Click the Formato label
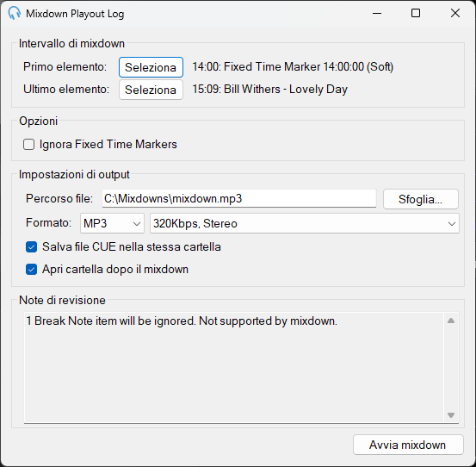The height and width of the screenshot is (467, 476). 48,223
